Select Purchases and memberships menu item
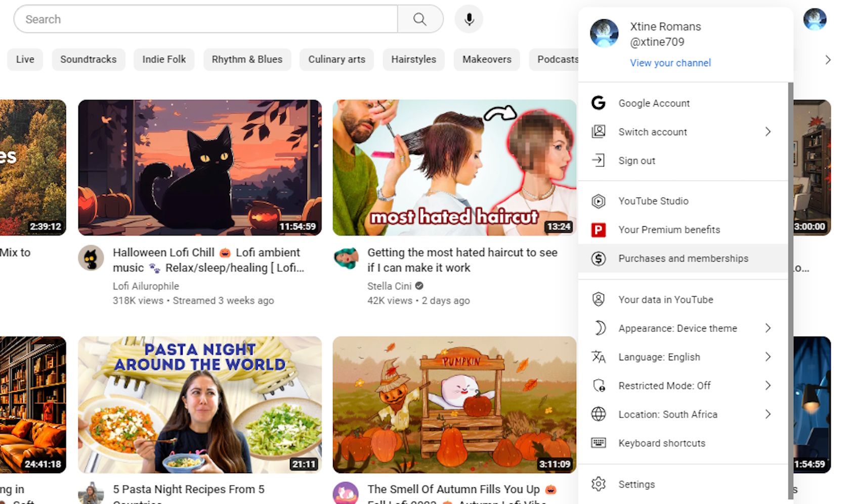The width and height of the screenshot is (850, 504). (683, 259)
